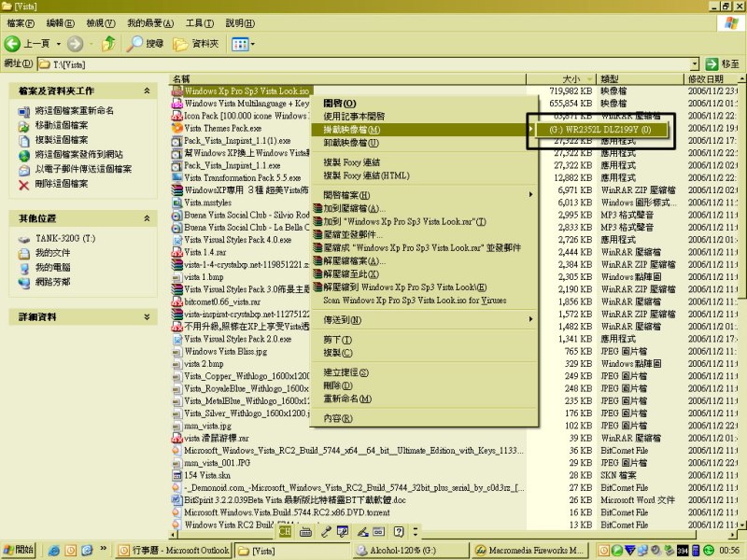Image resolution: width=747 pixels, height=560 pixels.
Task: Click the vertical scrollbar down arrow
Action: (x=742, y=525)
